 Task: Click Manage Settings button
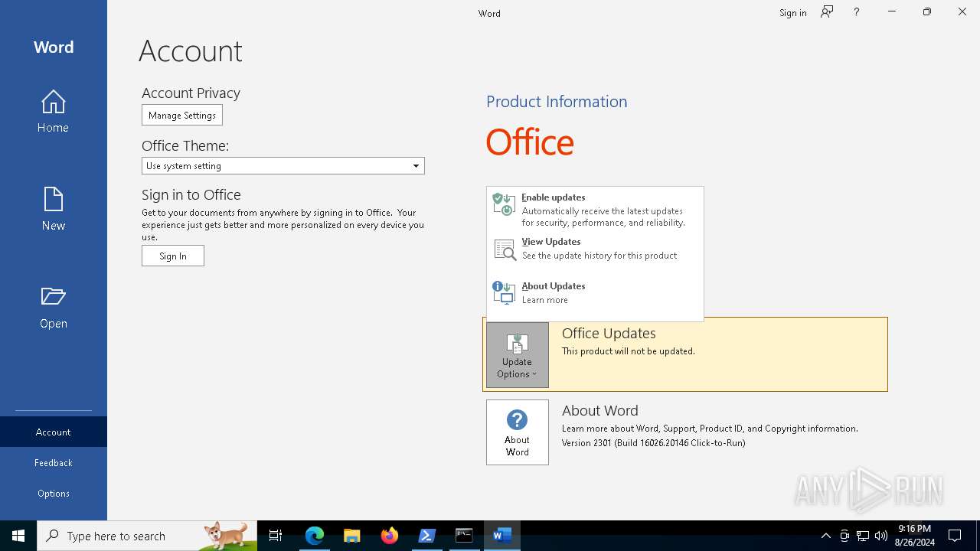182,115
